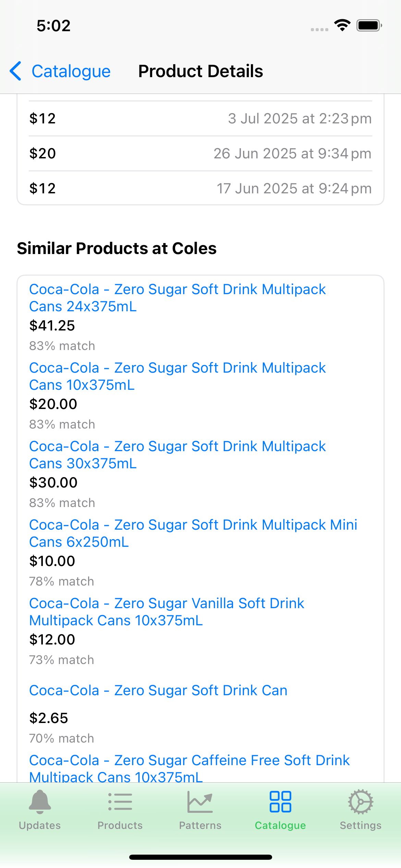Screen dimensions: 401x868
Task: Open Zero Sugar Soft Drink Can link
Action: coord(158,690)
